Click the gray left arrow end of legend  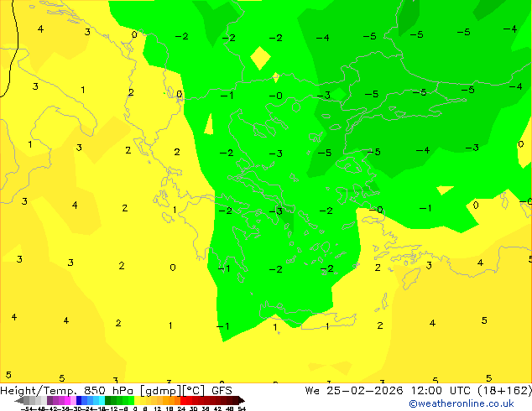(x=19, y=400)
